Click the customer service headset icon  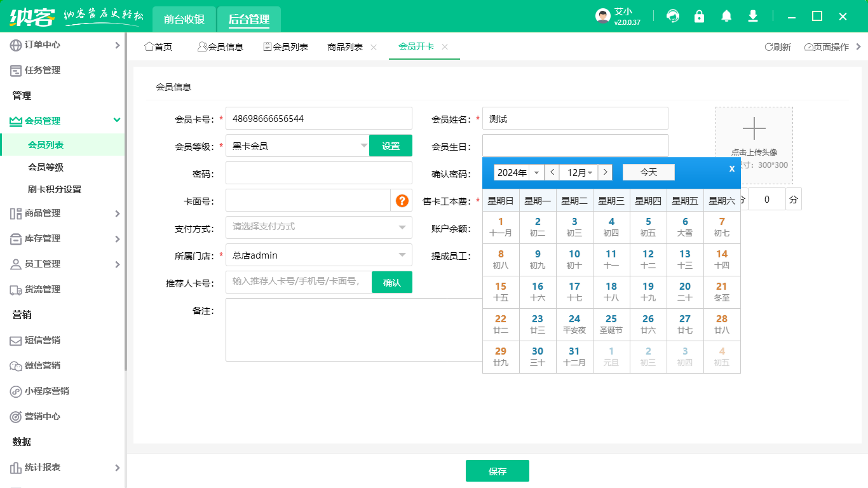click(x=673, y=17)
